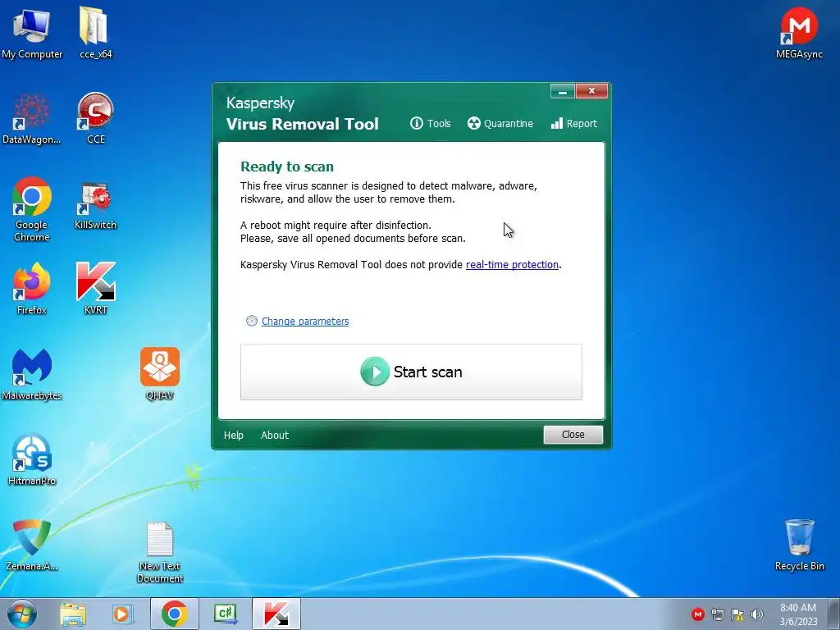Open the Tools section in Kaspersky
840x630 pixels.
click(x=430, y=124)
